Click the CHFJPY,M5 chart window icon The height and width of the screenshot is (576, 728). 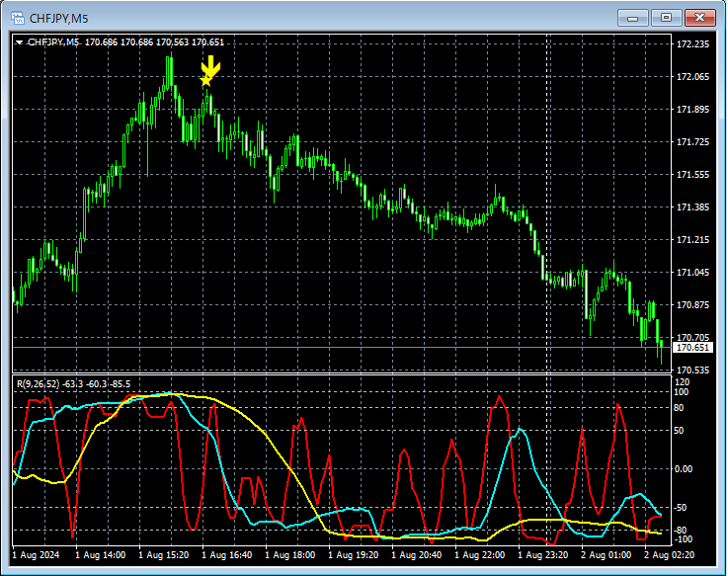[17, 18]
